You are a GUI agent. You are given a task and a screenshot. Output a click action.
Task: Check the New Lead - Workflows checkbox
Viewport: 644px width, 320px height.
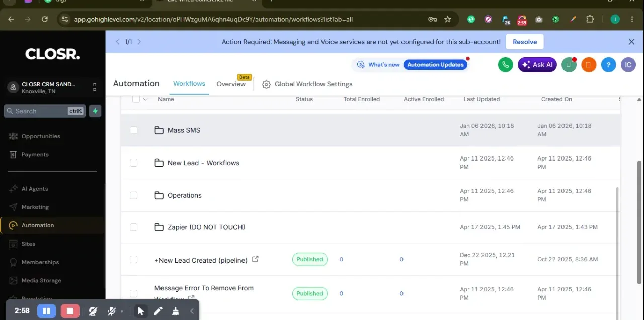point(133,163)
